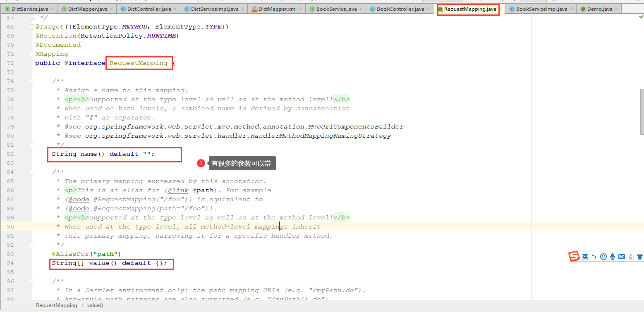Screen dimensions: 644x312
Task: Click RequestMapping interface name on line 72
Action: [x=139, y=63]
